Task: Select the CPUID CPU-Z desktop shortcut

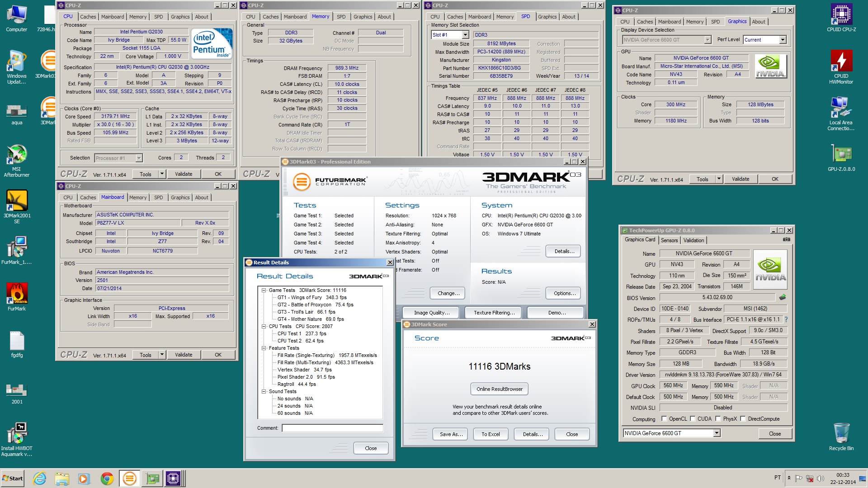Action: click(x=841, y=18)
